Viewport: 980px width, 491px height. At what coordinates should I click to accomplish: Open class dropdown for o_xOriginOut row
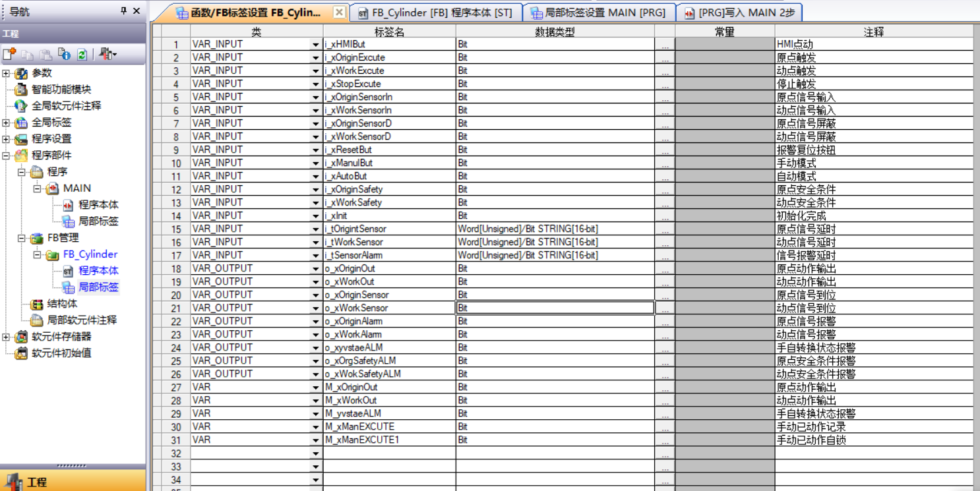coord(316,269)
